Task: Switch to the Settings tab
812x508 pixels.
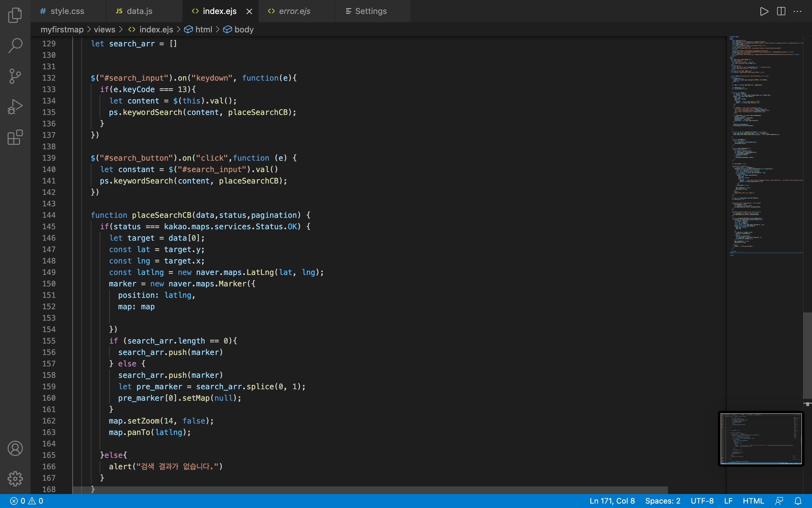Action: [372, 11]
